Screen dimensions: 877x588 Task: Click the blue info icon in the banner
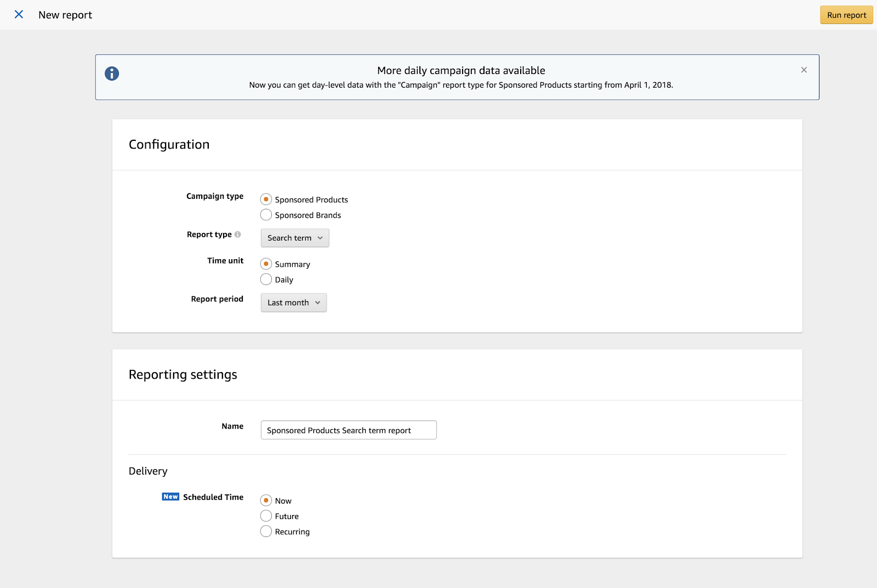112,73
